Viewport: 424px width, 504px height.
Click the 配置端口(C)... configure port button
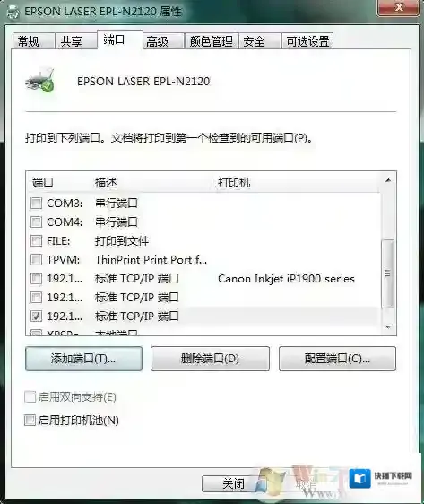click(x=337, y=359)
